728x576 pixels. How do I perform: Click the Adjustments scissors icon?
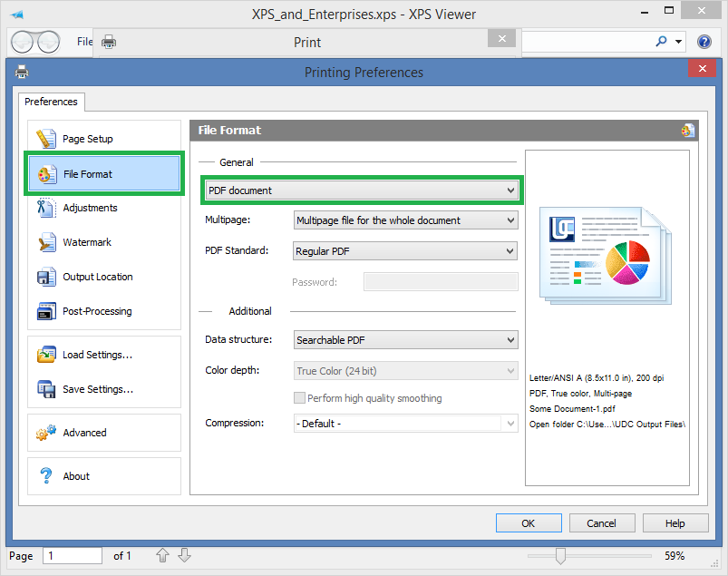[46, 208]
